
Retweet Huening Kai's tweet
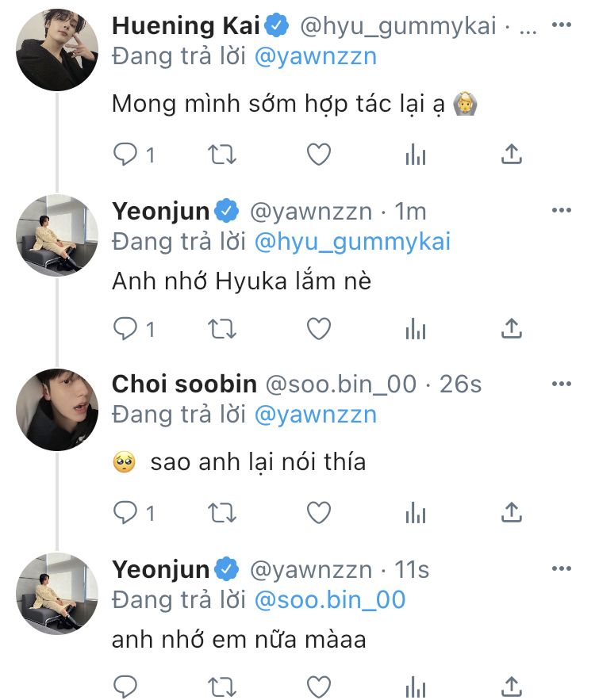pyautogui.click(x=222, y=155)
